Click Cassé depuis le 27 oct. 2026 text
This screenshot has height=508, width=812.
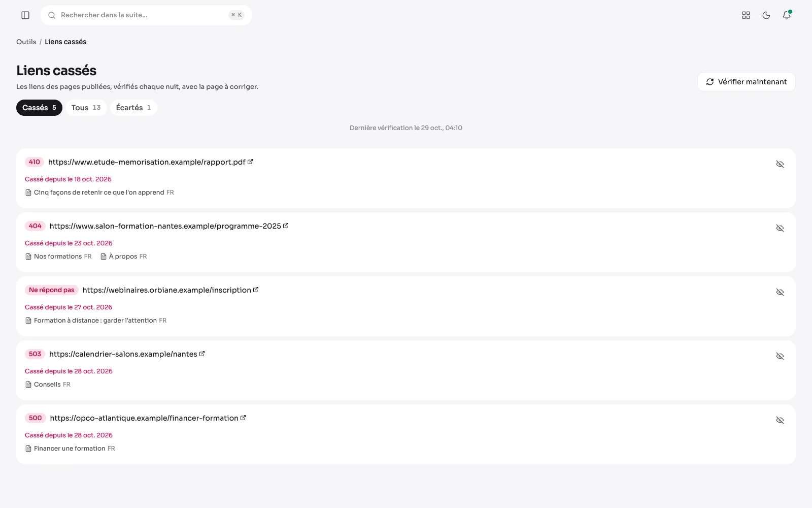click(x=69, y=307)
